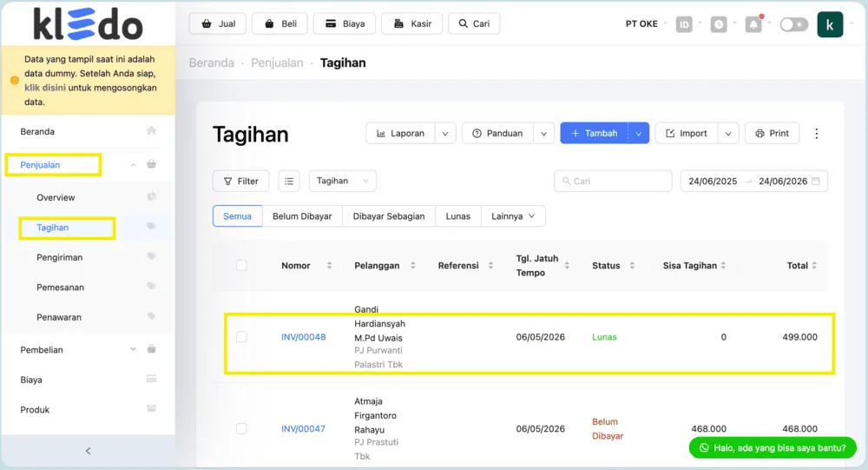
Task: Click the Tambah add button
Action: [x=594, y=133]
